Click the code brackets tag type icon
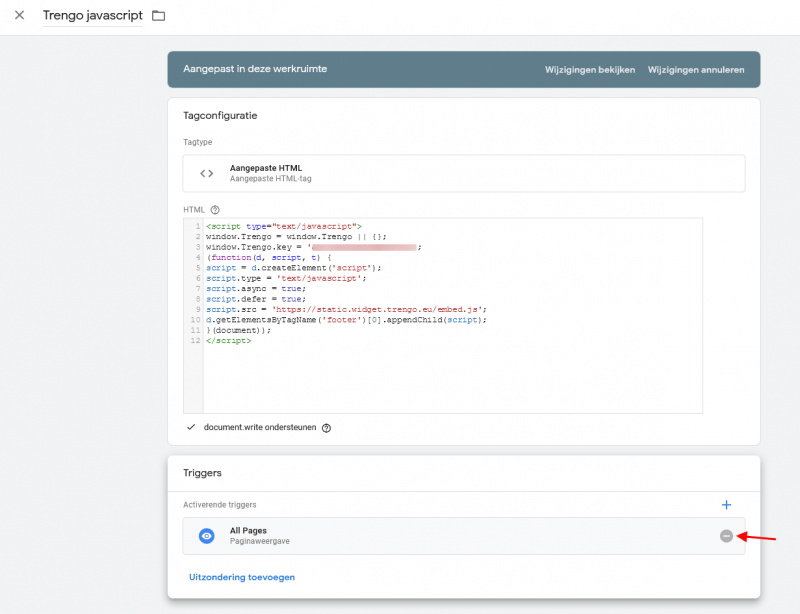Viewport: 800px width, 614px height. (207, 174)
